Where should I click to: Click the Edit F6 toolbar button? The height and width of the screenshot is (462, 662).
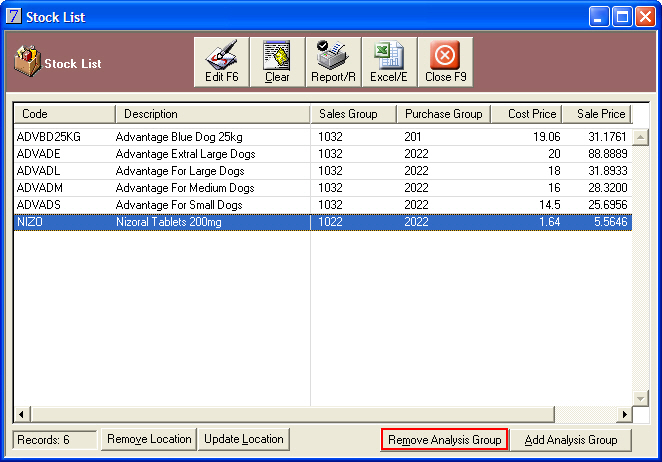[x=221, y=62]
